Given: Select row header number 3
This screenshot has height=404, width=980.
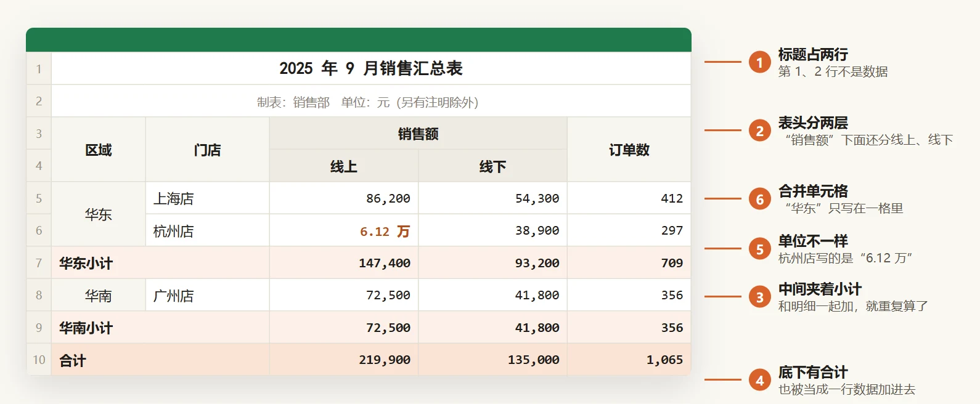Looking at the screenshot, I should pyautogui.click(x=39, y=133).
